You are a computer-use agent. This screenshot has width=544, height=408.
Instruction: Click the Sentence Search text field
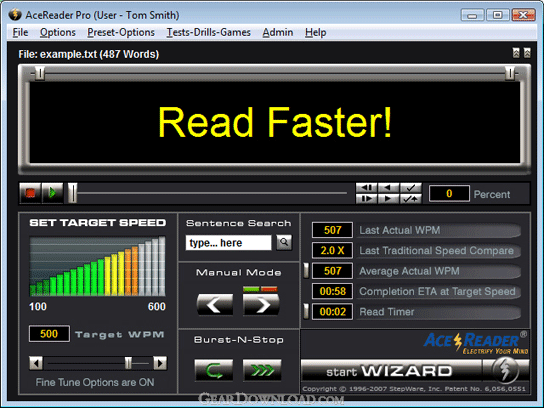(x=228, y=243)
